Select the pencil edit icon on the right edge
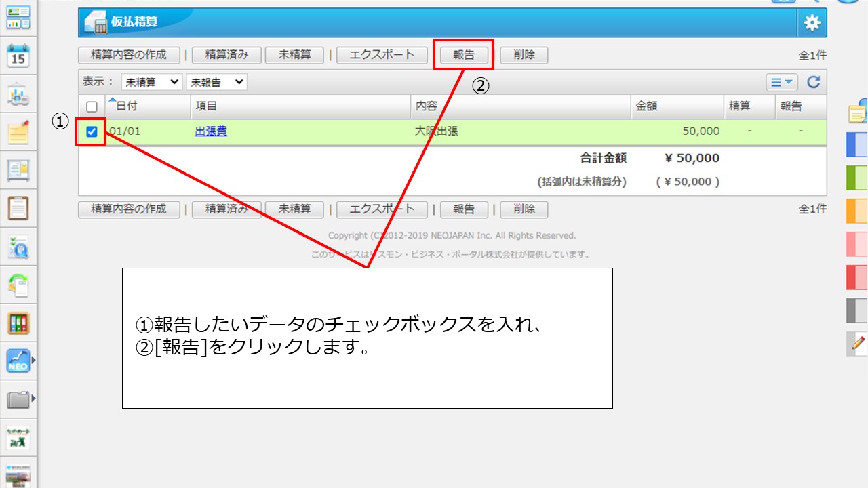 click(857, 344)
